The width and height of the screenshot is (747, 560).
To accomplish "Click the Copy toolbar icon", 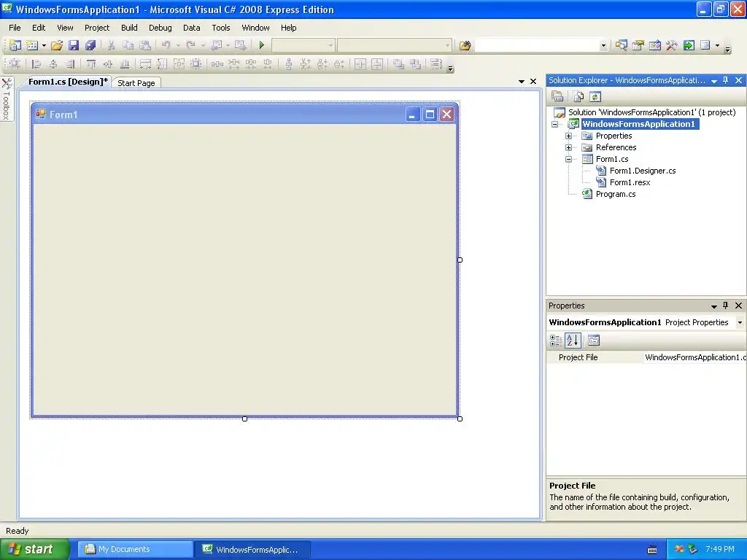I will (128, 45).
